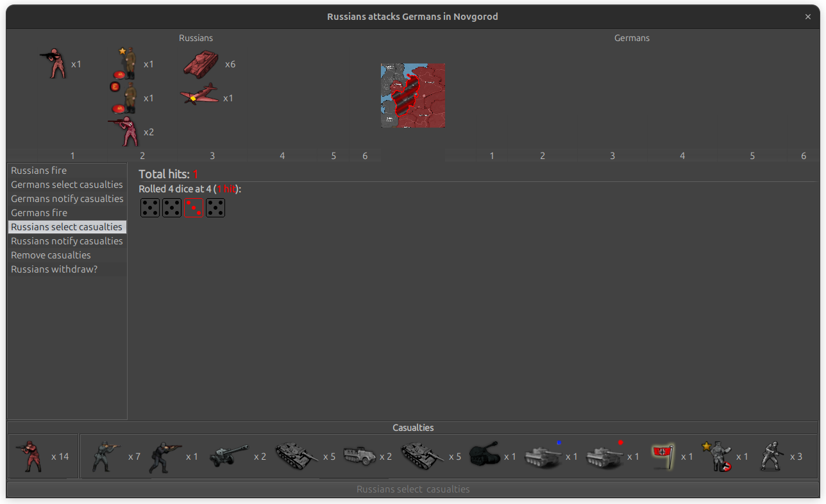Click the Russians notify casualties entry
The image size is (826, 504).
67,240
